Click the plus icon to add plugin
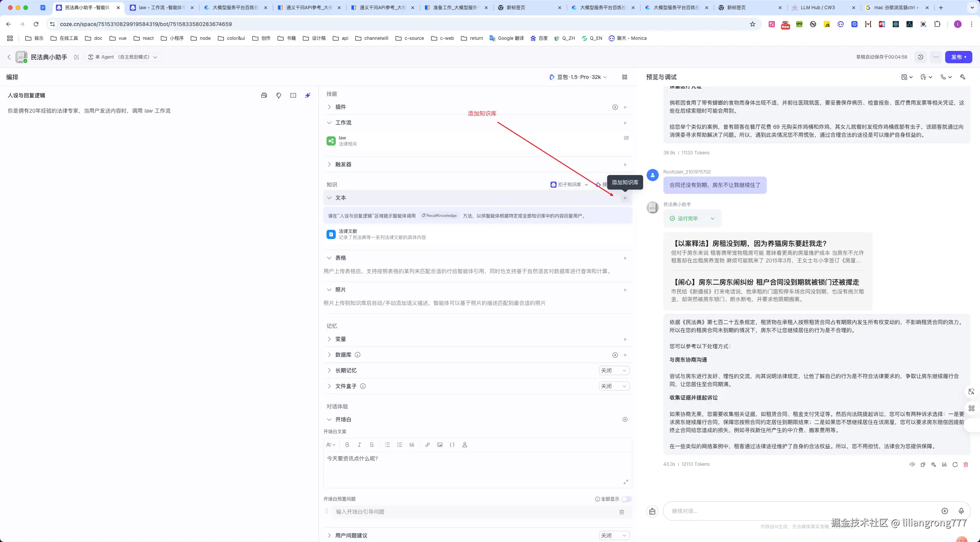Image resolution: width=980 pixels, height=542 pixels. point(625,107)
